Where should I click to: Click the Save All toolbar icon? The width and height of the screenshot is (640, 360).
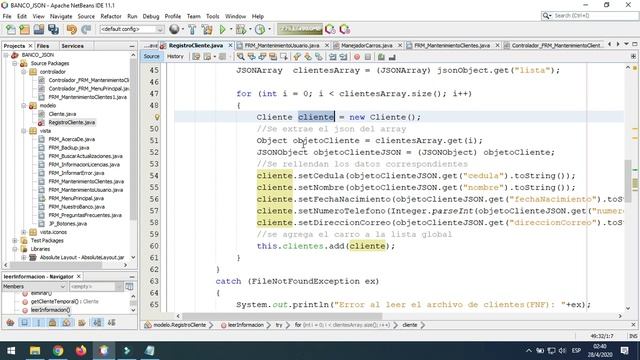point(53,29)
